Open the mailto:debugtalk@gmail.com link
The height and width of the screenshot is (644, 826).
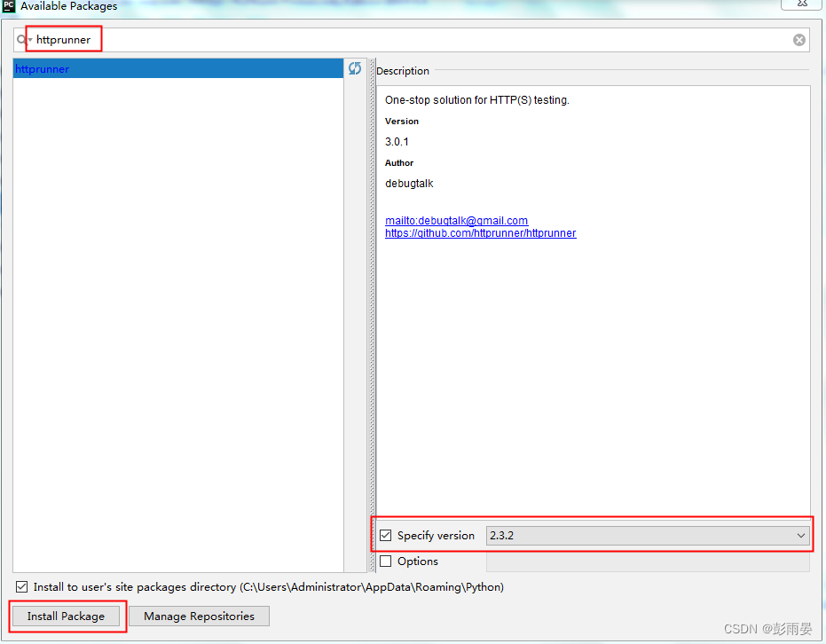tap(456, 221)
